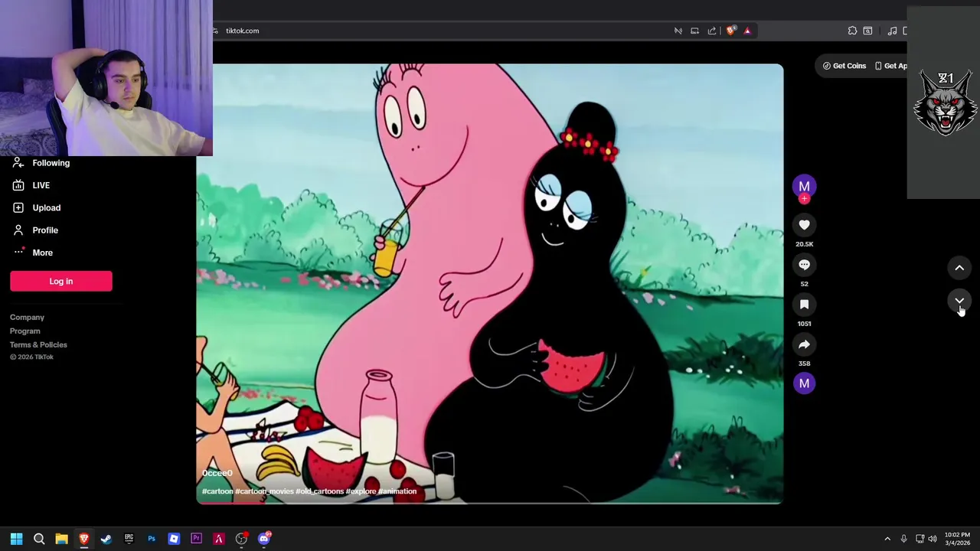Open the red Adobe app taskbar icon

pyautogui.click(x=218, y=539)
